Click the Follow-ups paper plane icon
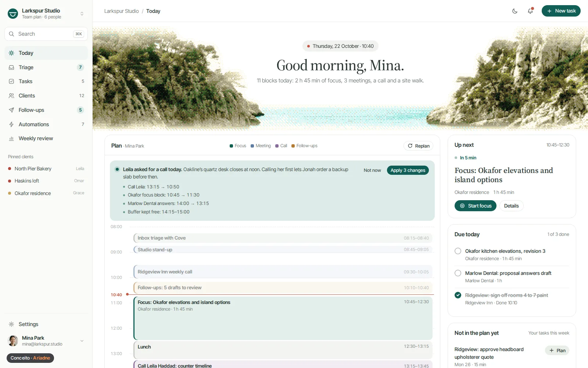Image resolution: width=588 pixels, height=368 pixels. [11, 110]
